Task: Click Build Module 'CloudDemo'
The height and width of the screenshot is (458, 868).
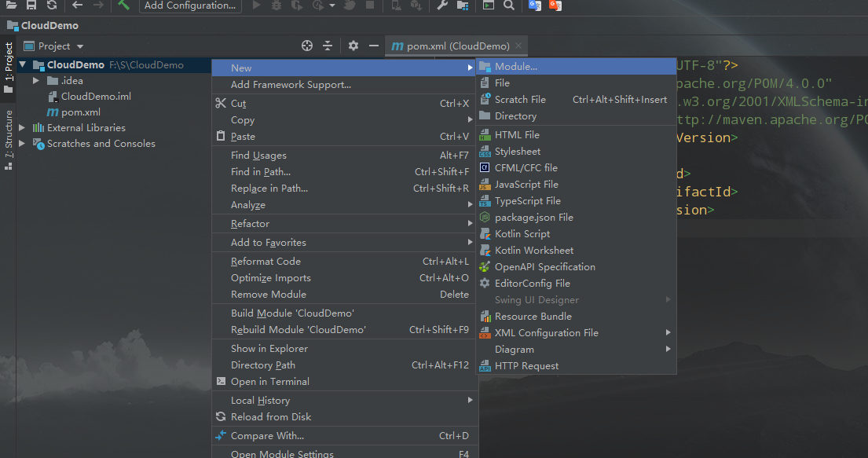Action: pyautogui.click(x=344, y=313)
